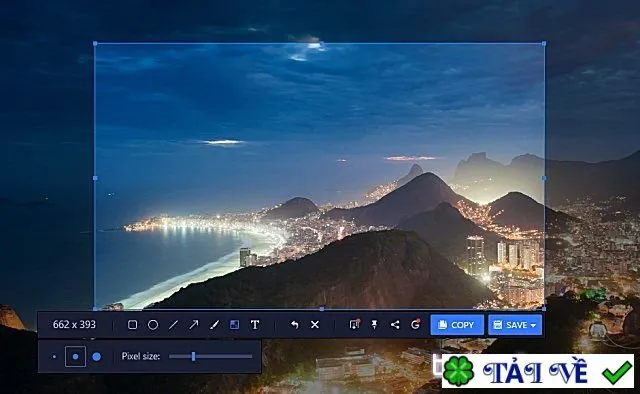Click the top-right selection corner handle
The width and height of the screenshot is (640, 394).
544,43
